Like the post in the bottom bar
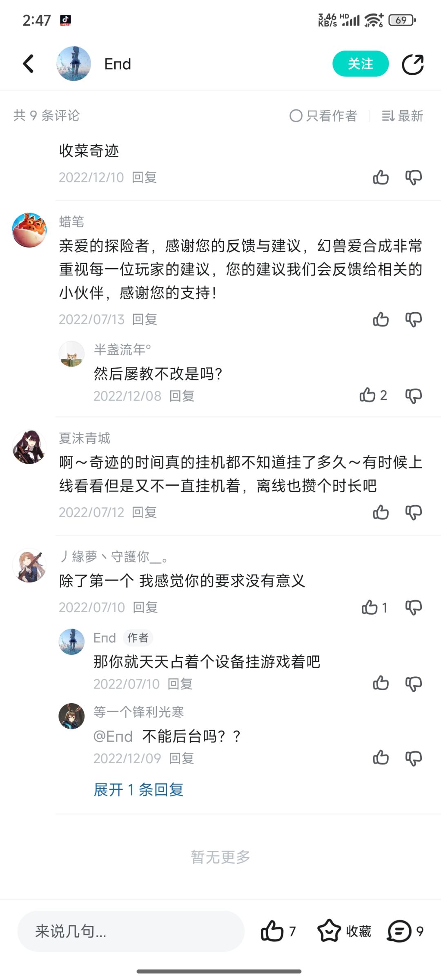 tap(272, 931)
